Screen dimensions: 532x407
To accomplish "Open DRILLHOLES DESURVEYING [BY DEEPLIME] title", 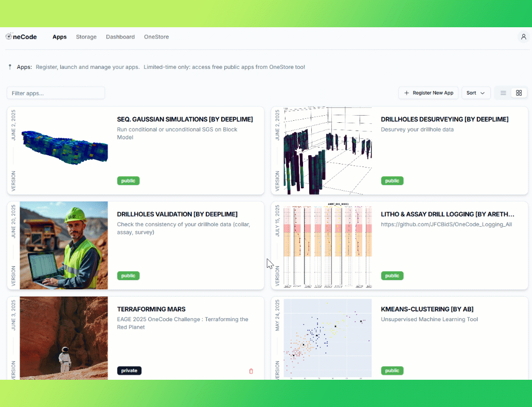I will [445, 119].
